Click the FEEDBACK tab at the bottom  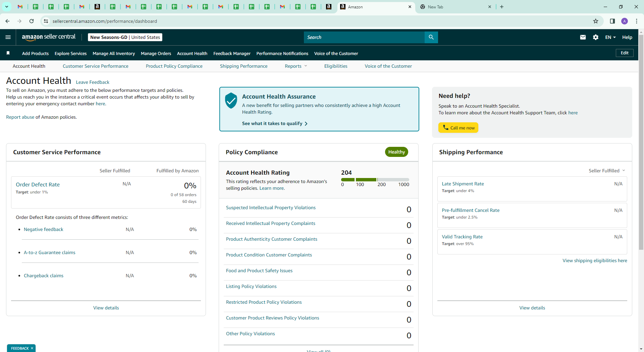click(19, 348)
